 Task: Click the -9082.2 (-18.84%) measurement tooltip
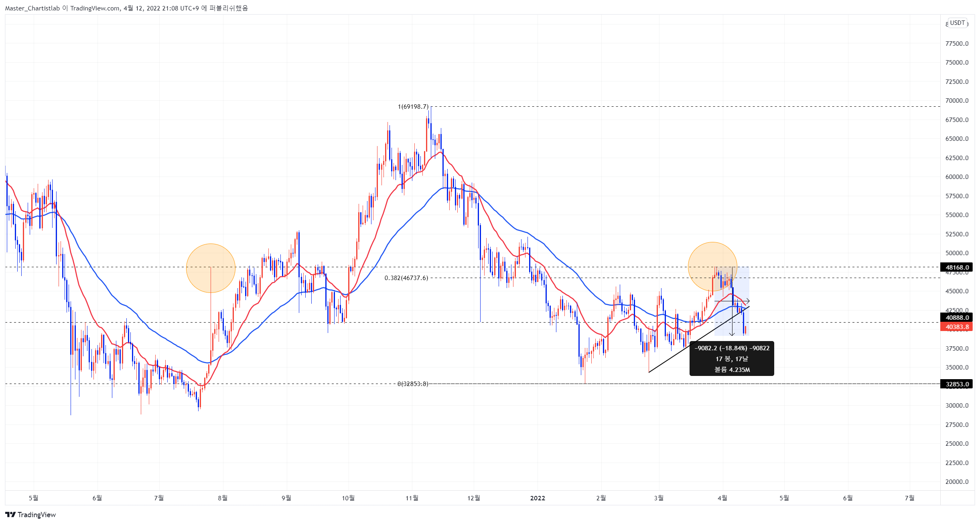[x=732, y=359]
